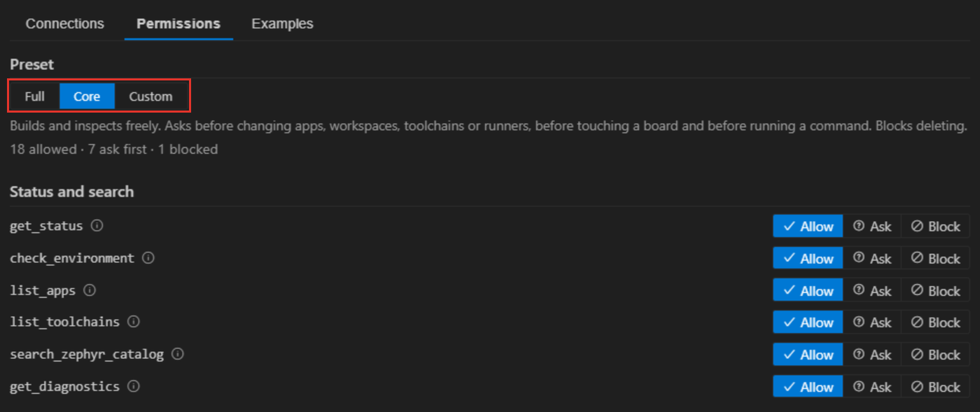Click the list_apps tool name

(x=43, y=290)
